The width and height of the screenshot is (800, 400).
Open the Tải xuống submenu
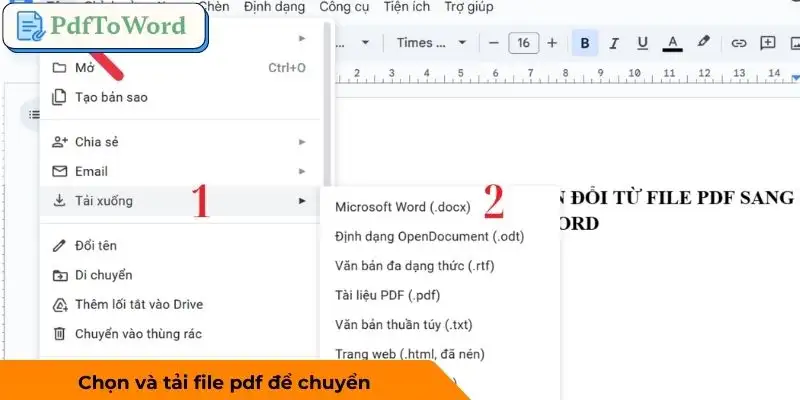(180, 201)
